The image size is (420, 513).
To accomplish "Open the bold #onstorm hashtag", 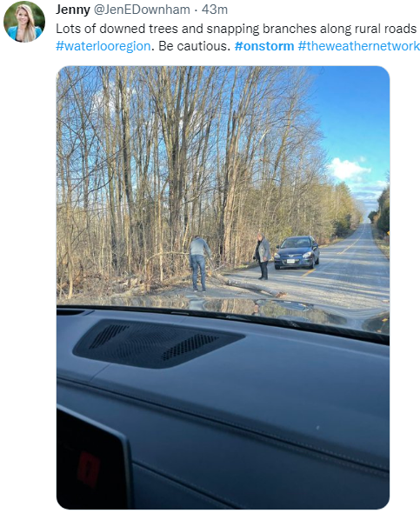I will click(x=264, y=46).
